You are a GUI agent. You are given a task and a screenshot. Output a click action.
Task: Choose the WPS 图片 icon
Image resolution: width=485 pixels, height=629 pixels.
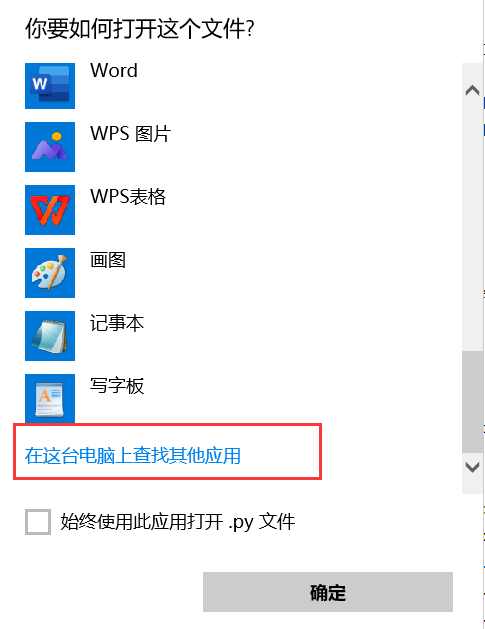(50, 147)
